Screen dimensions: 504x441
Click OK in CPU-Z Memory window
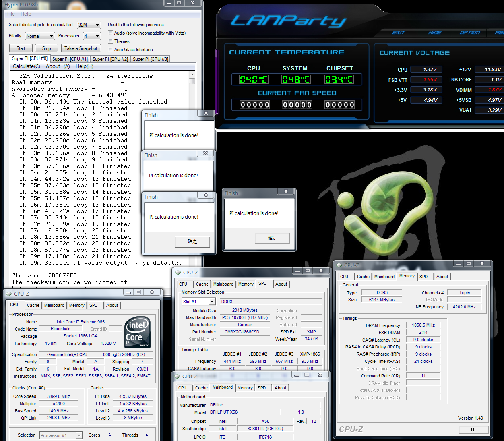point(474,429)
